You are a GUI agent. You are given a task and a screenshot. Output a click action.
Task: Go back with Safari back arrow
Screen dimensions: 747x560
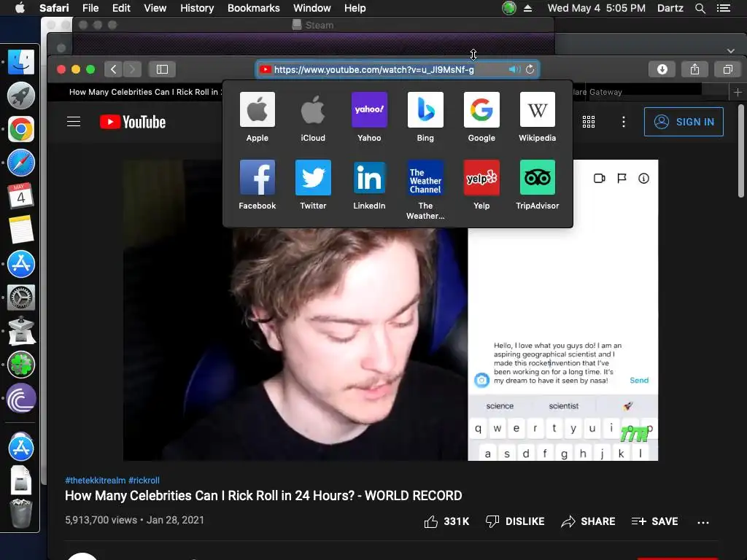coord(113,69)
